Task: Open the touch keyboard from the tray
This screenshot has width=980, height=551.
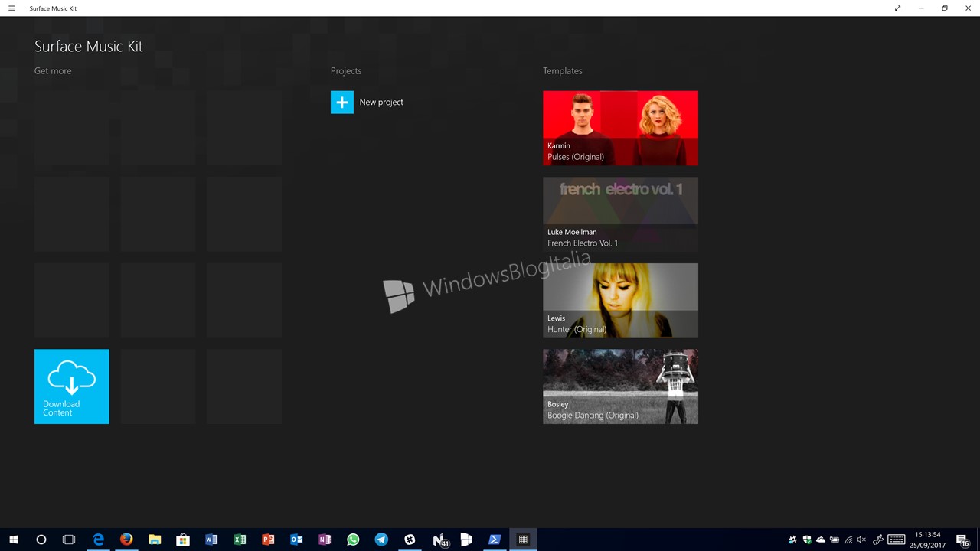Action: (x=897, y=540)
